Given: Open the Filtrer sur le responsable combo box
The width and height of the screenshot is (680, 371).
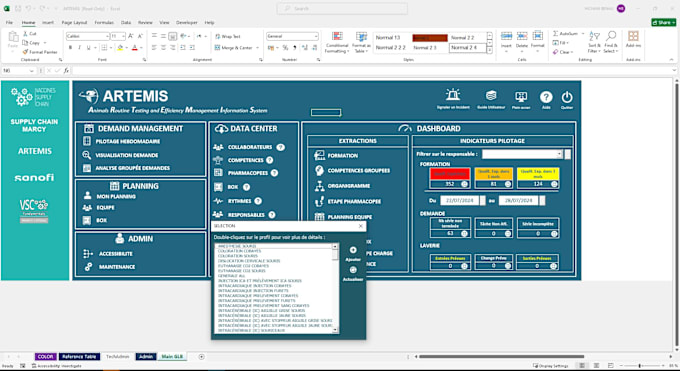Looking at the screenshot, I should [522, 154].
